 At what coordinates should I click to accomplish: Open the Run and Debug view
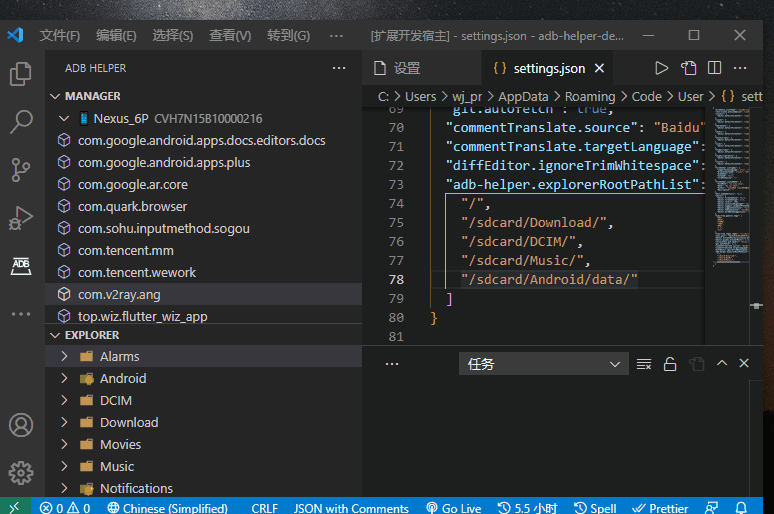pyautogui.click(x=21, y=218)
